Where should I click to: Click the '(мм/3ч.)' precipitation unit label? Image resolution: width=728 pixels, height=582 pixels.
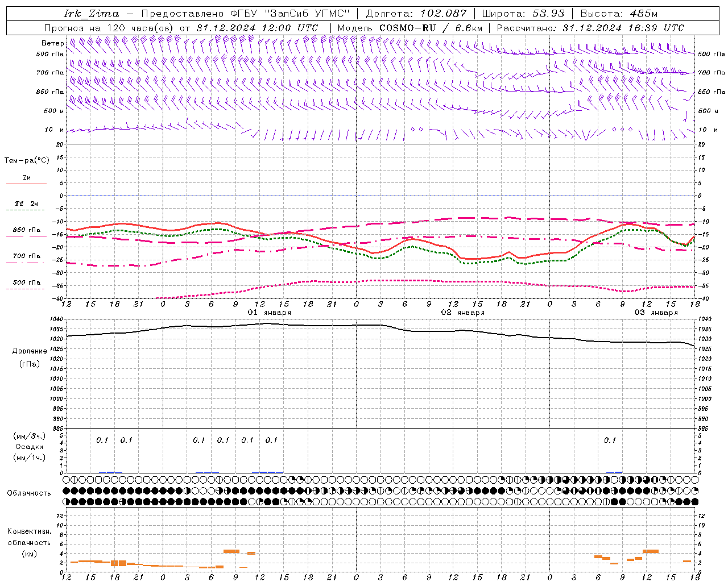pos(30,436)
